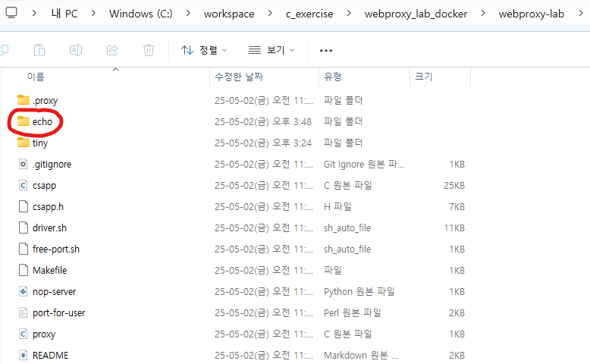Click the Share toolbar icon
Viewport: 590px width, 364px height.
(112, 50)
